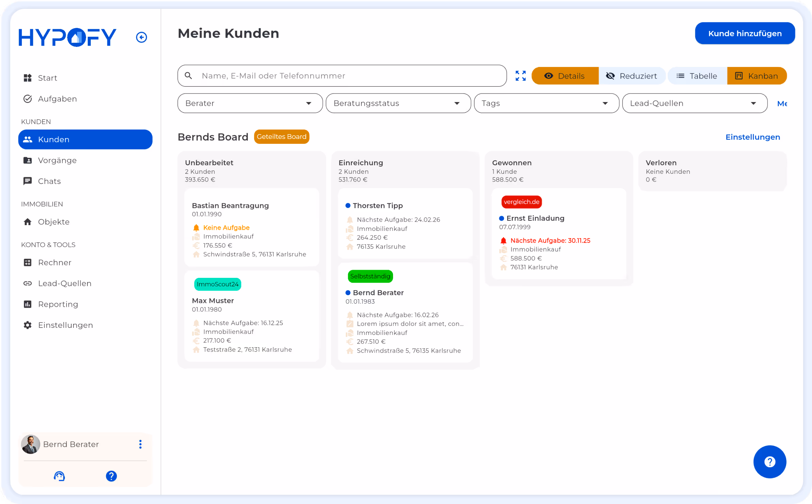Viewport: 812px width, 504px height.
Task: Open the board Einstellungen link
Action: pos(752,137)
